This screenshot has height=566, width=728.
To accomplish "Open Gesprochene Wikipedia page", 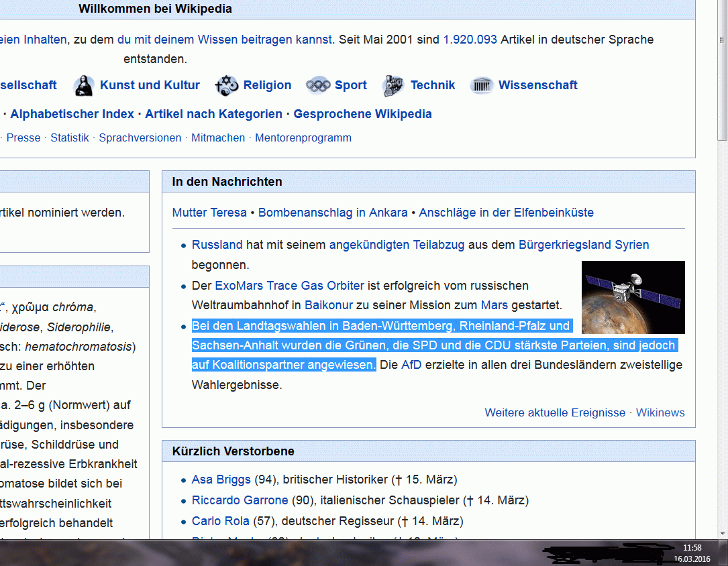I will [362, 114].
